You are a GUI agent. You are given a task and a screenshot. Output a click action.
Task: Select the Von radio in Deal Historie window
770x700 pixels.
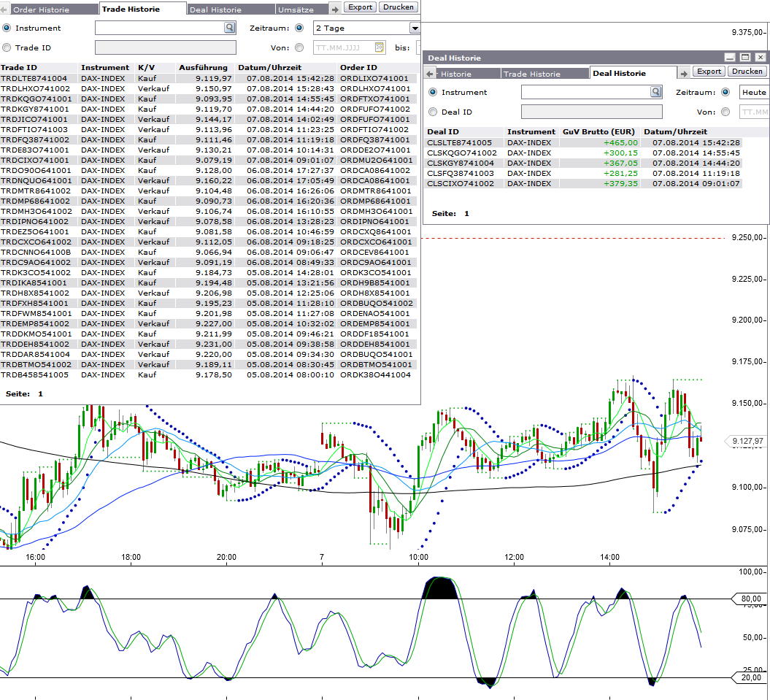725,112
